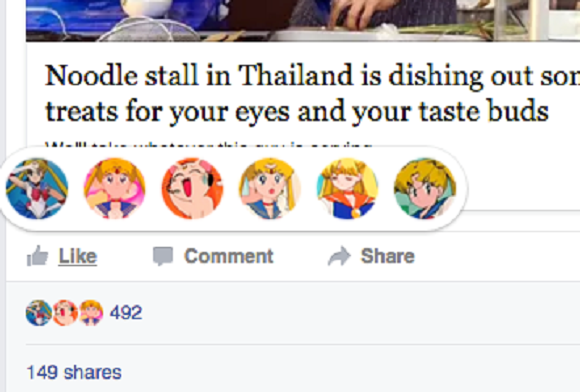Choose the orange laughing face reaction

[192, 189]
